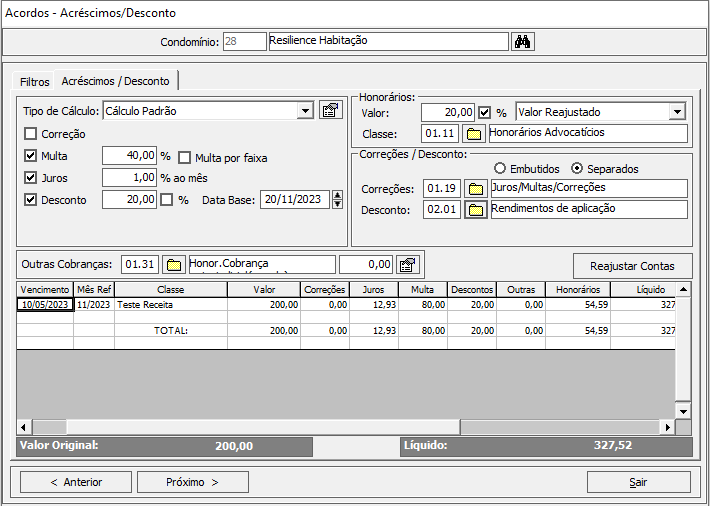This screenshot has width=710, height=506.
Task: Open condomínio search with binoculars icon
Action: pos(523,42)
